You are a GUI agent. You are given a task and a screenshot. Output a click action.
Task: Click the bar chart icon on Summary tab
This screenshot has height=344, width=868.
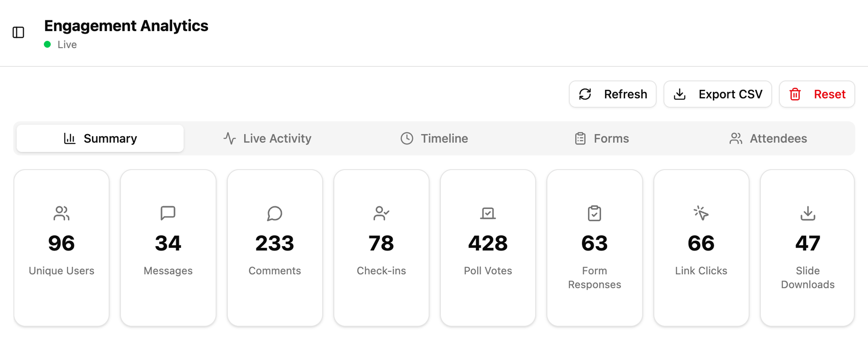point(69,138)
